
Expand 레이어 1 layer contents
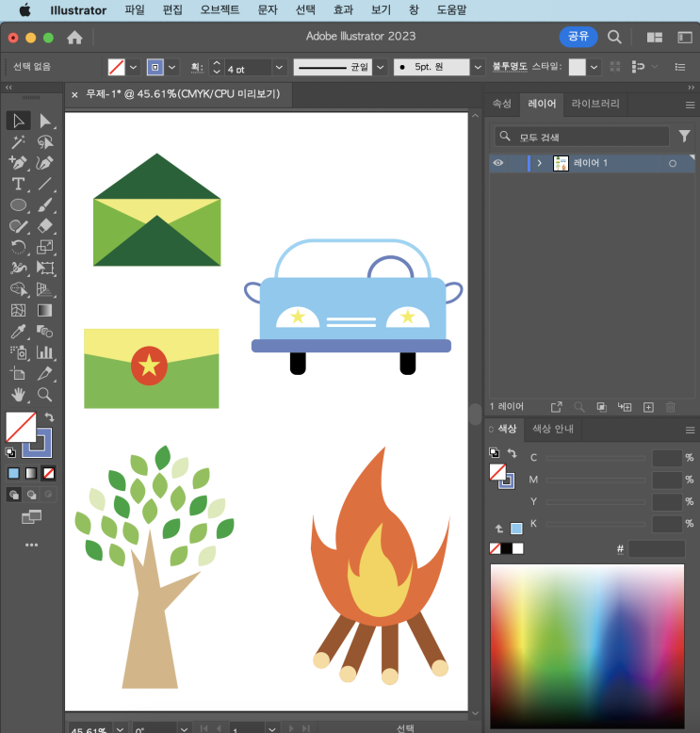540,163
